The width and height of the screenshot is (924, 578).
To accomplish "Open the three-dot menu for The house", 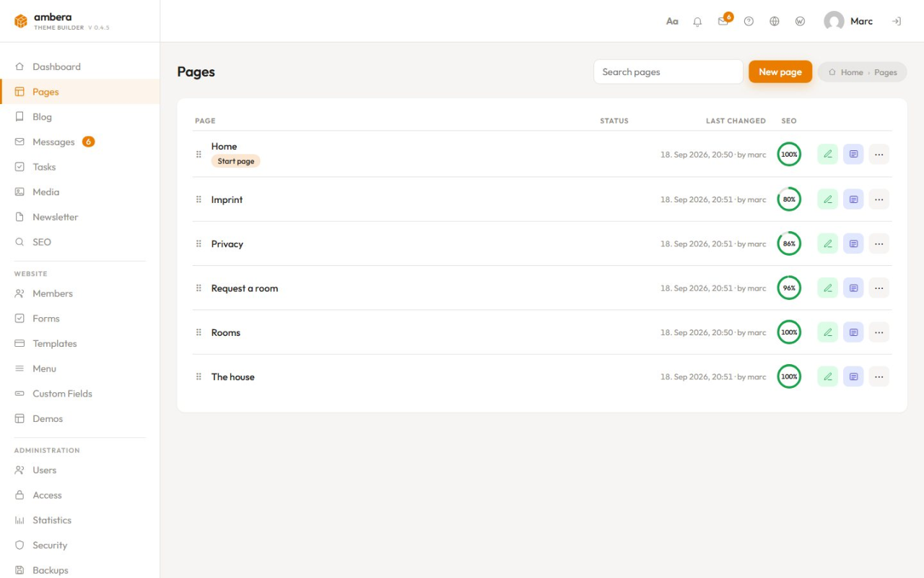I will click(x=879, y=376).
